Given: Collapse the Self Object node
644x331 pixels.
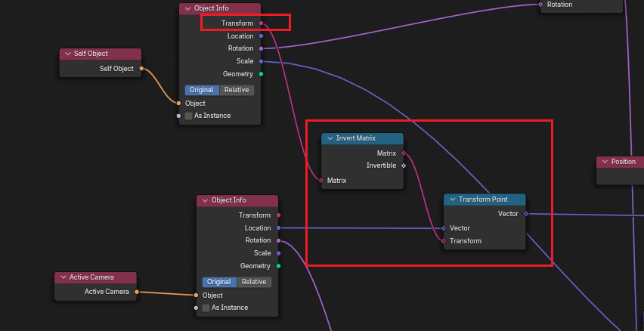Looking at the screenshot, I should pos(67,54).
